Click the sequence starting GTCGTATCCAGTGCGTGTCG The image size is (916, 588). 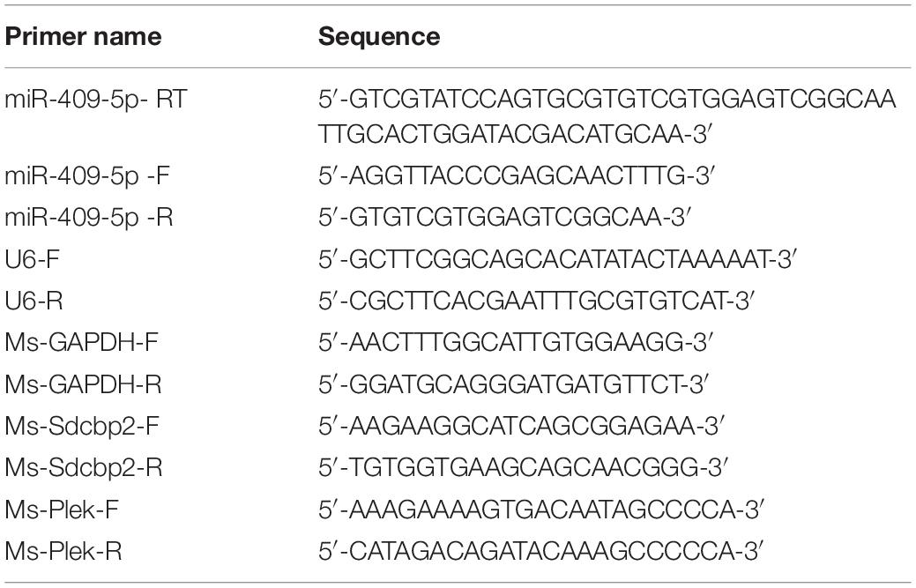pos(607,116)
